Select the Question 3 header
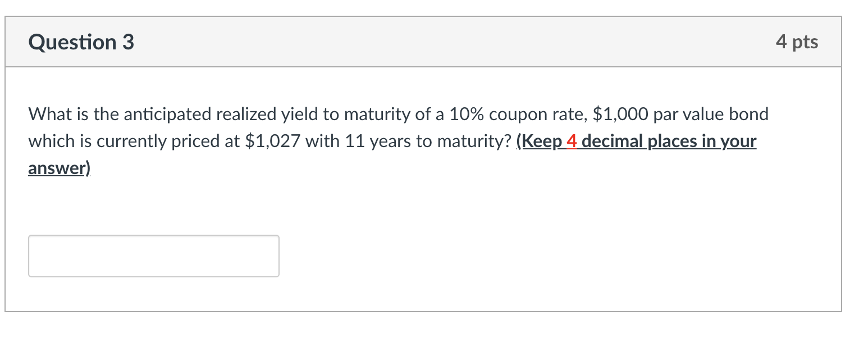868x338 pixels. point(80,41)
